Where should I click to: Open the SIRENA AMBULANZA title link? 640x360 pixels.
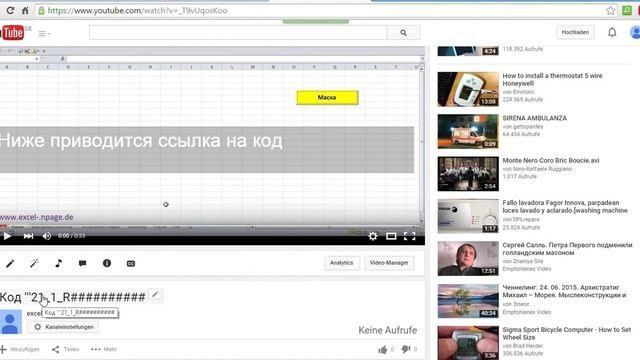pos(535,118)
